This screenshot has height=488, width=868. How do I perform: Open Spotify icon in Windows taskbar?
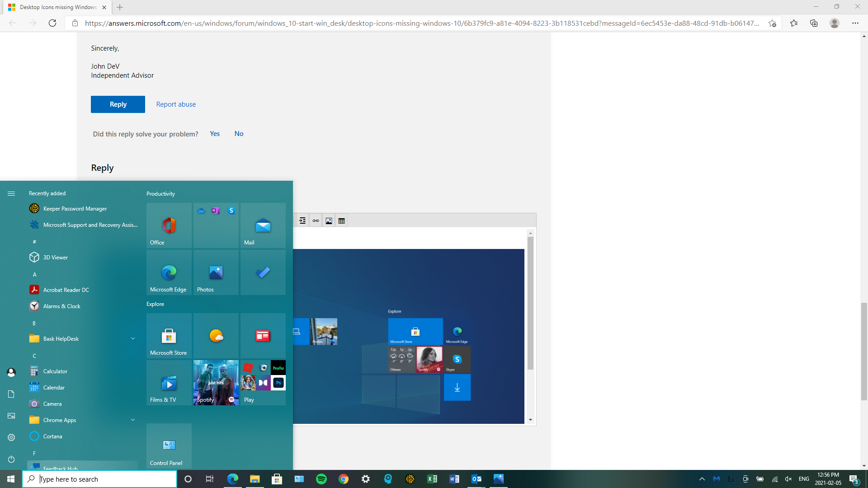(321, 479)
